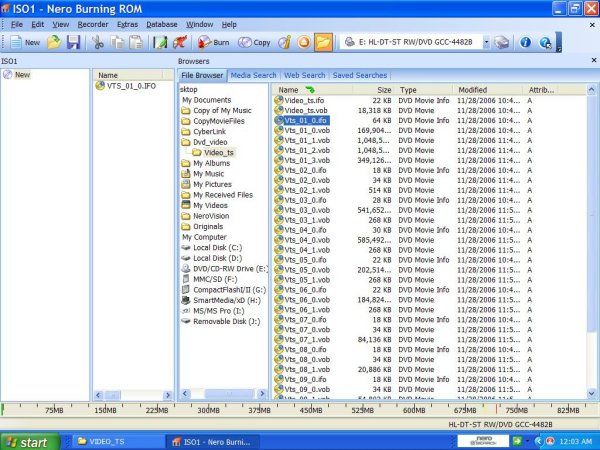Click the Copy disc toolbar button
Screen dimensions: 600x450
coord(254,42)
